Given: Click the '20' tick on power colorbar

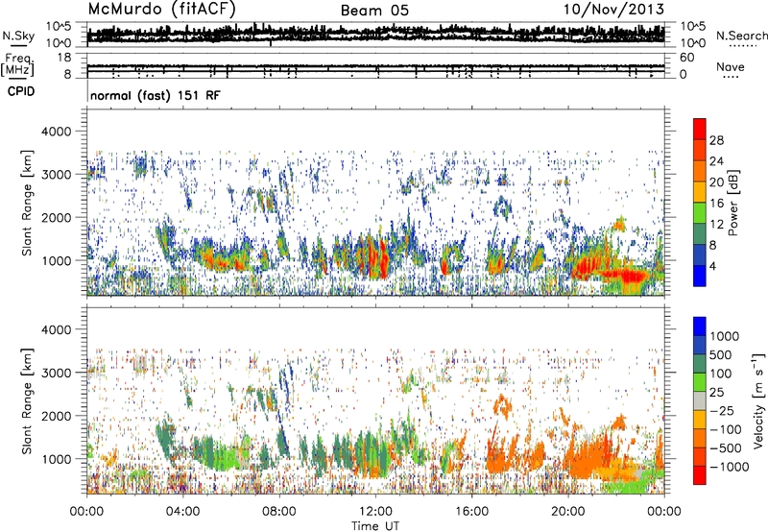Looking at the screenshot, I should 716,182.
